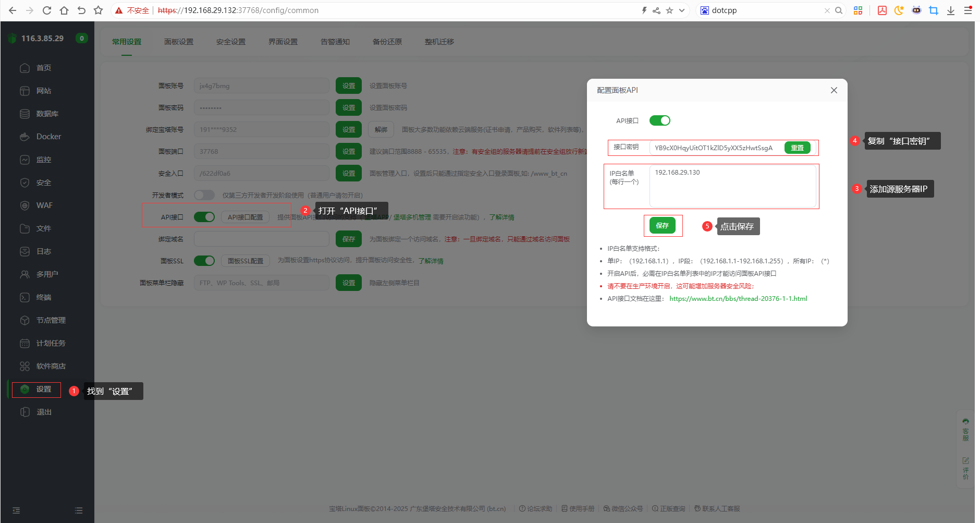The width and height of the screenshot is (980, 523).
Task: Click the WAF shield icon in sidebar
Action: click(x=24, y=205)
